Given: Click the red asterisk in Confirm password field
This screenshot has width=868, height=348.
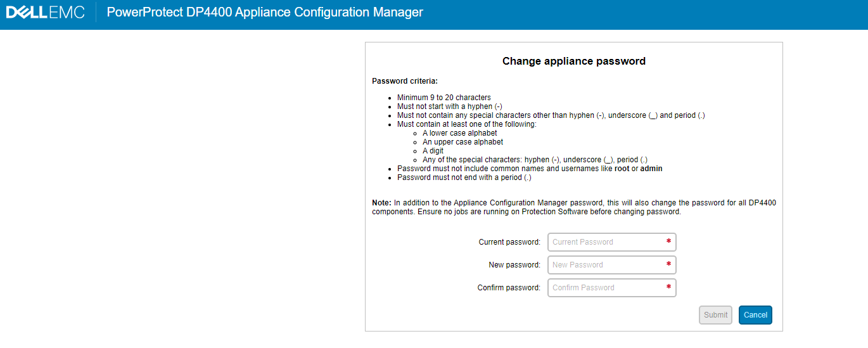Looking at the screenshot, I should [x=668, y=287].
